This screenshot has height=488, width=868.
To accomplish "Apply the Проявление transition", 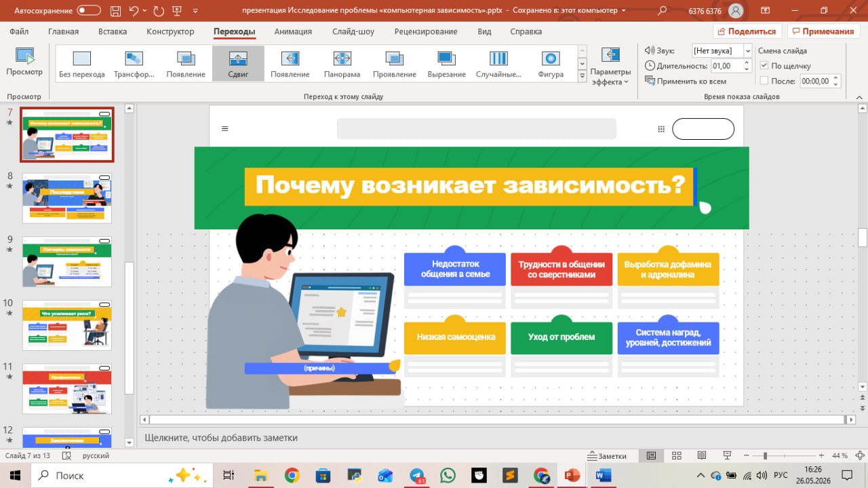I will [395, 64].
